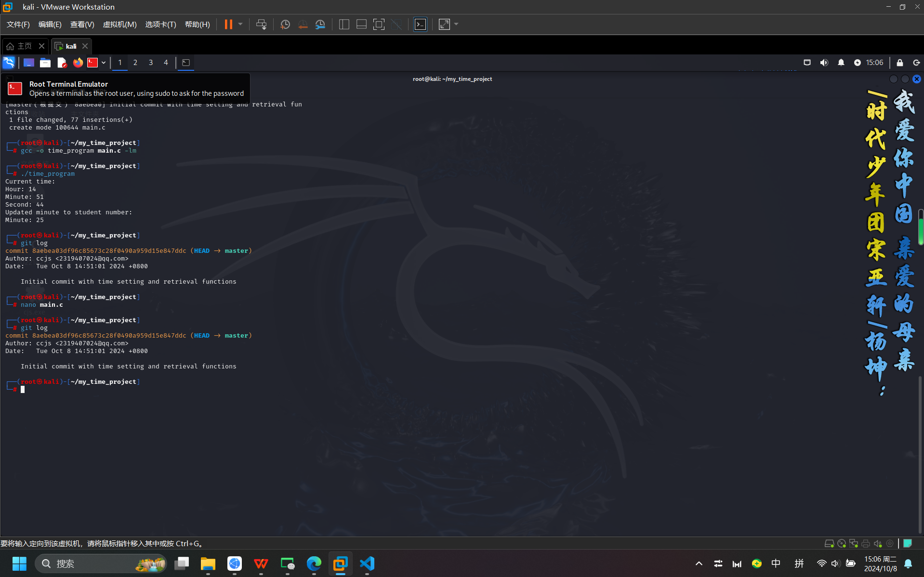Click the Windows 搜索 search box

(101, 564)
